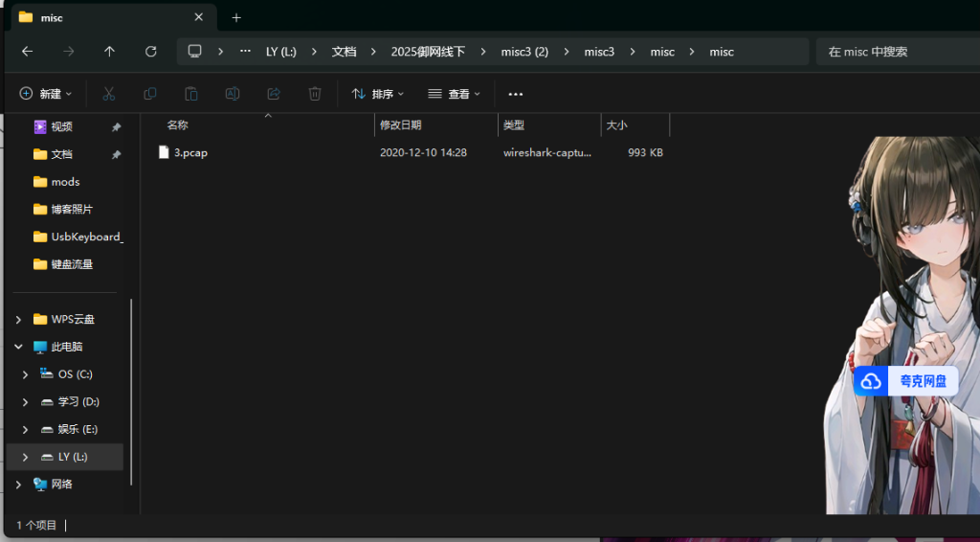Open 博客照片 folder in sidebar
Viewport: 980px width, 542px height.
(x=72, y=210)
